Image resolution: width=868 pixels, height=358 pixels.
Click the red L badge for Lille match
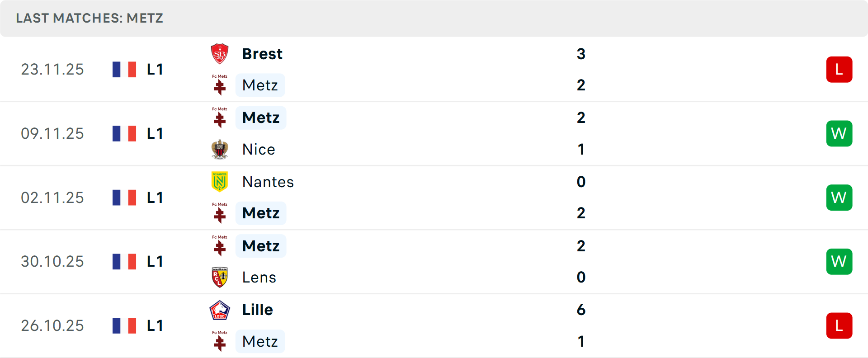[x=839, y=325]
